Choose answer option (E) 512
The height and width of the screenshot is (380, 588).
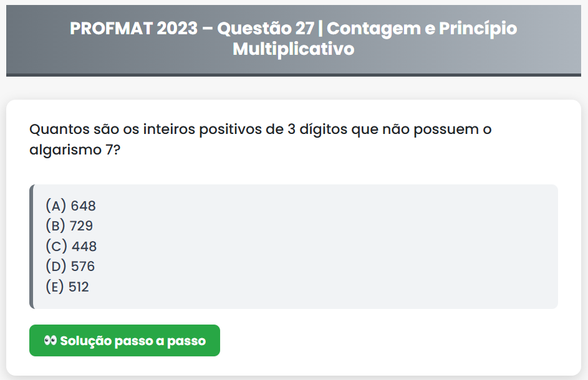[x=67, y=287]
